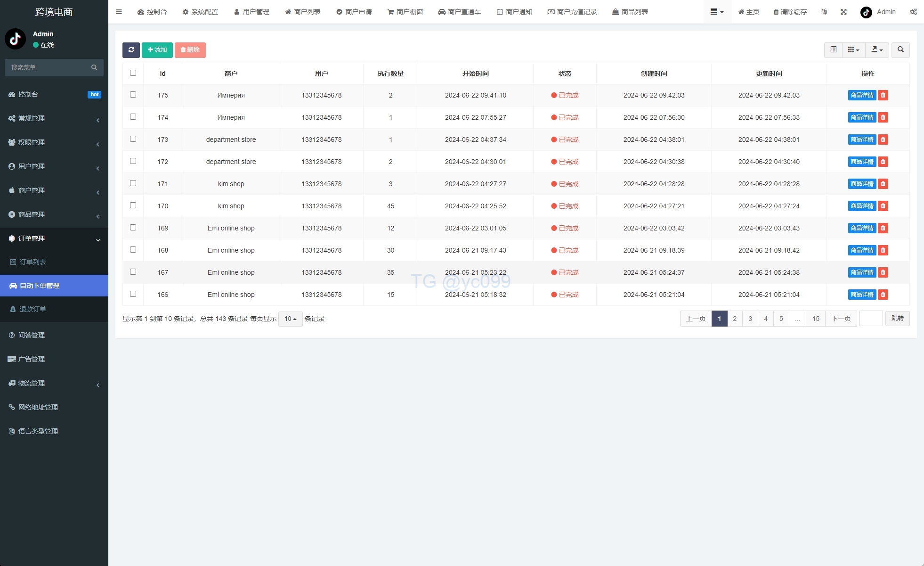Select 退款订单 in the sidebar
This screenshot has width=924, height=566.
point(32,309)
